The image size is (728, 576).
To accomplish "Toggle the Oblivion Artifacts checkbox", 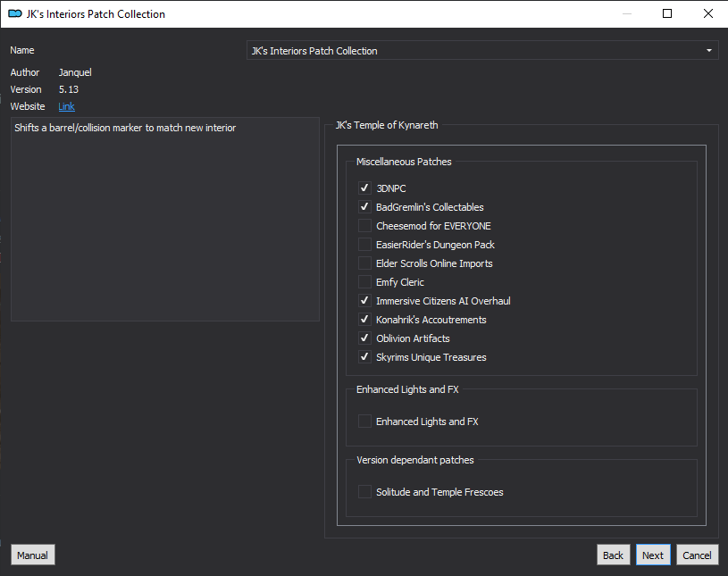I will coord(364,338).
